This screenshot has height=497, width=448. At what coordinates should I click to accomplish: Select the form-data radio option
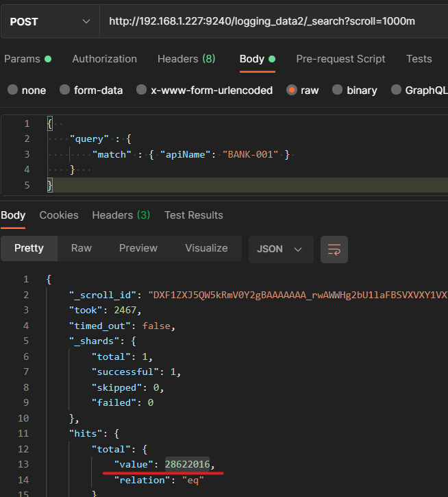[65, 90]
